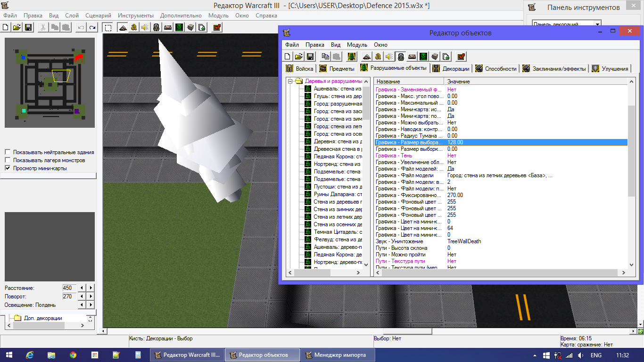Decrease the Расстояние value with left arrow
Image resolution: width=644 pixels, height=362 pixels.
click(82, 288)
